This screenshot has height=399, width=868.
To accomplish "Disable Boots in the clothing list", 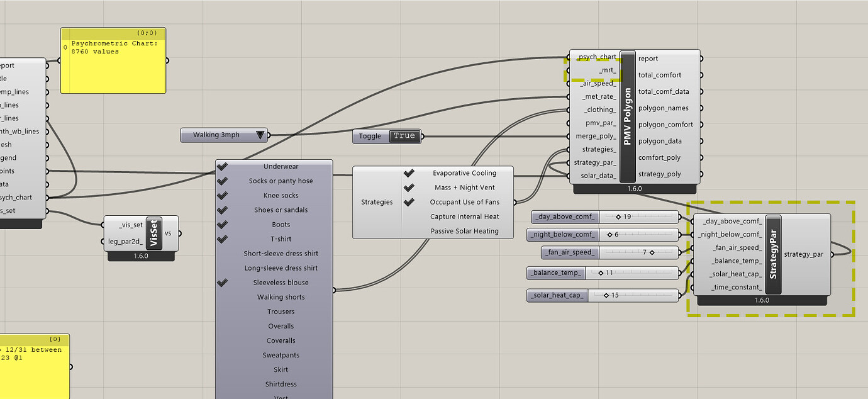I will click(223, 224).
